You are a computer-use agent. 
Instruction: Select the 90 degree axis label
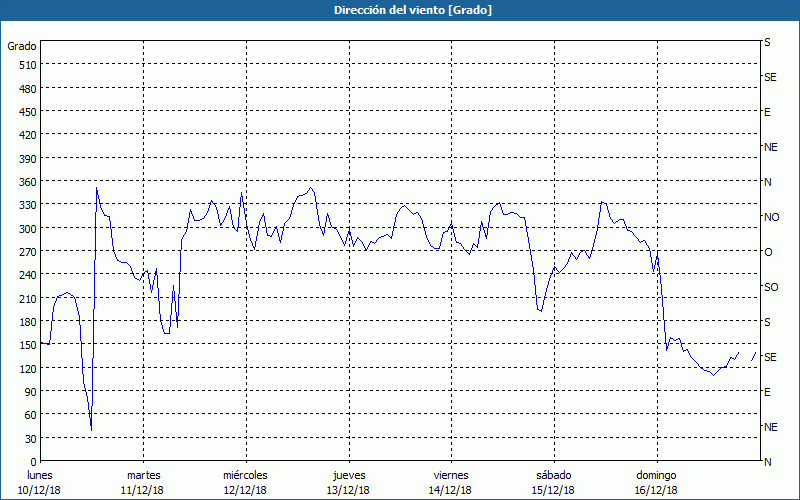31,392
